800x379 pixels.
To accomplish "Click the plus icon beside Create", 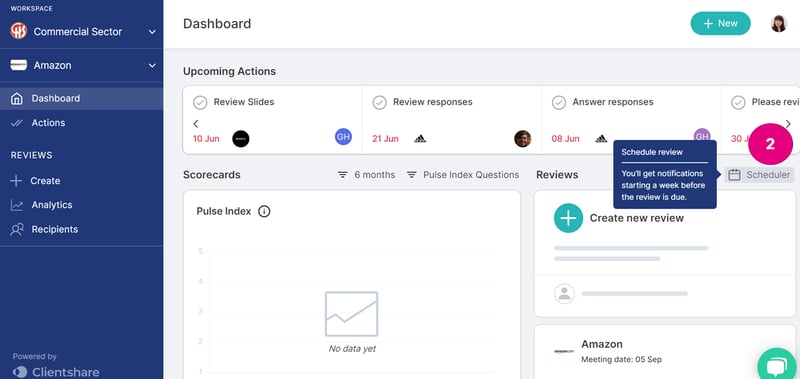I will [16, 181].
